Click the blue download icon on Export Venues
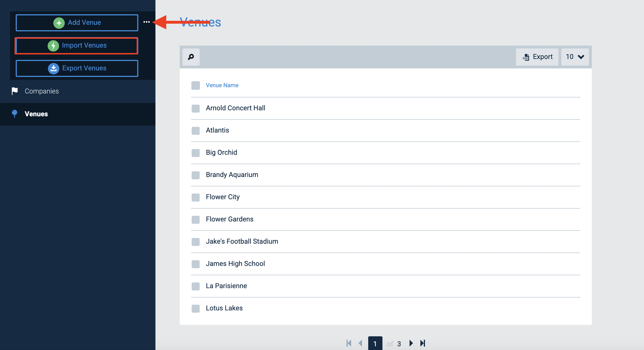 click(x=54, y=68)
